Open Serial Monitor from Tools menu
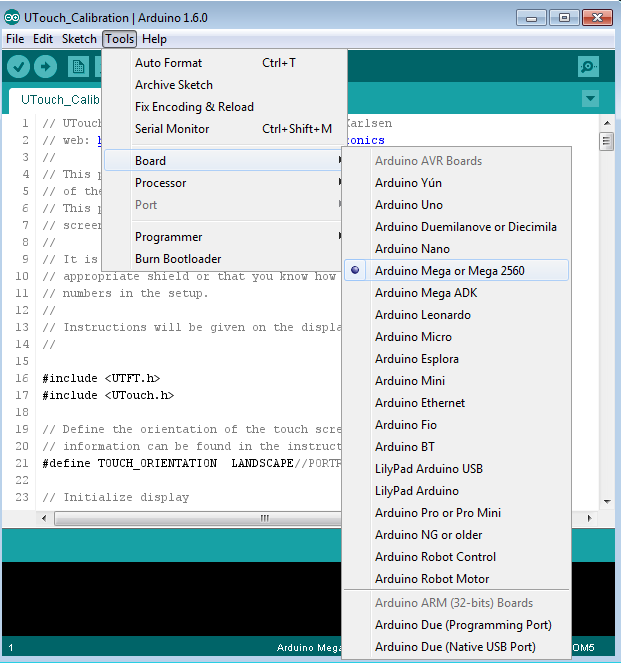 223,129
